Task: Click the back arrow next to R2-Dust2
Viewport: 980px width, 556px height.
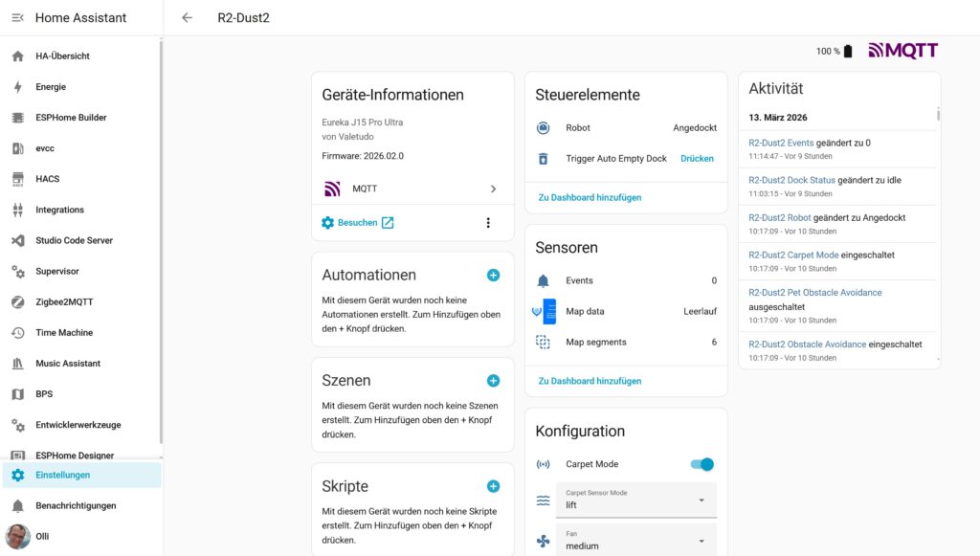Action: point(187,17)
